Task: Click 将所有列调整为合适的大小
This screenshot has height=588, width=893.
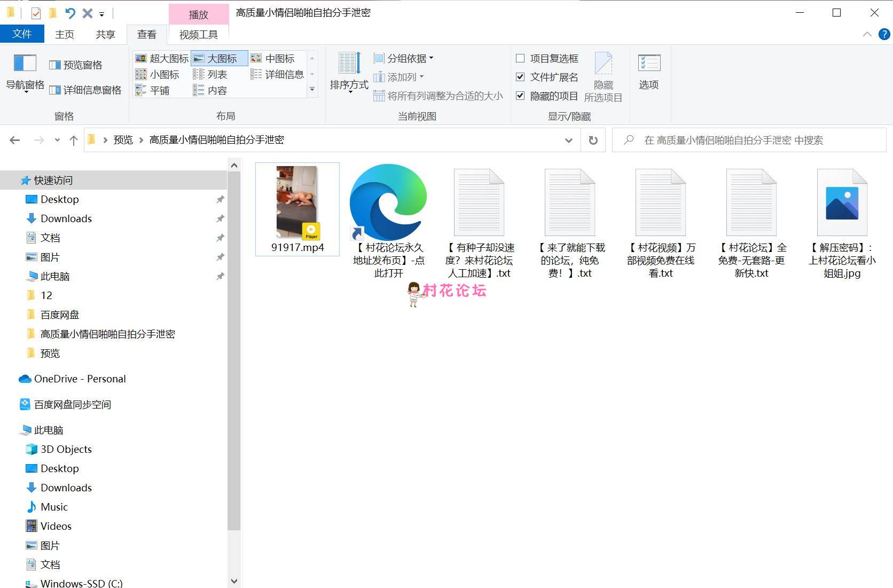Action: coord(438,96)
